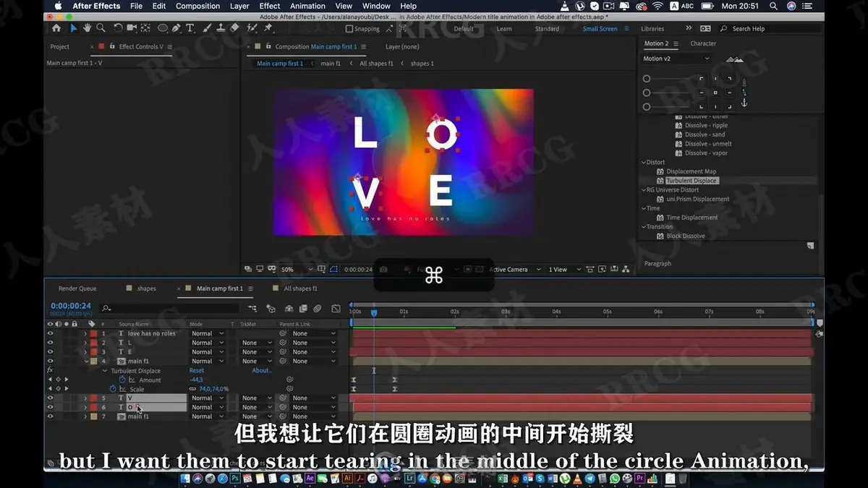Select the Rotation tool
868x488 pixels.
click(x=118, y=28)
